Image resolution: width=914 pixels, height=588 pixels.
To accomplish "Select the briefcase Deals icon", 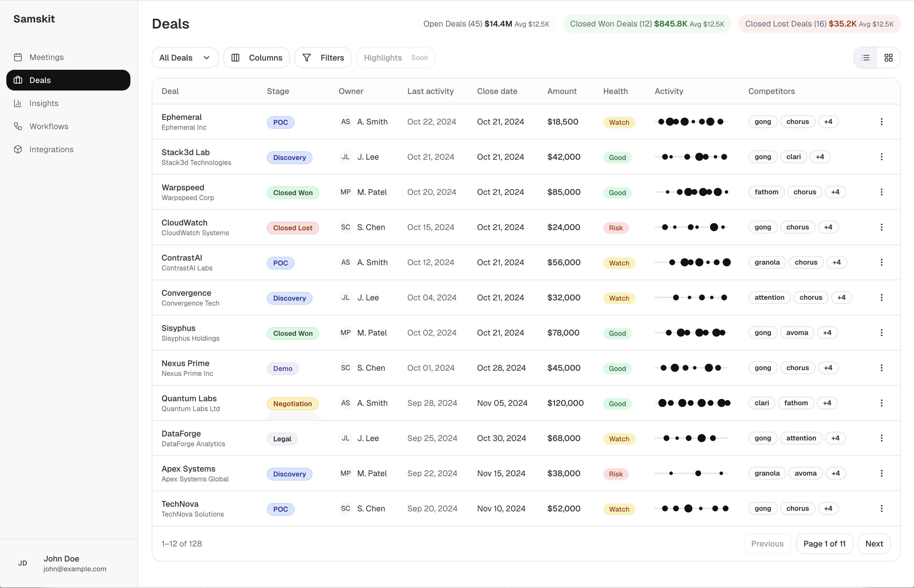I will (18, 80).
